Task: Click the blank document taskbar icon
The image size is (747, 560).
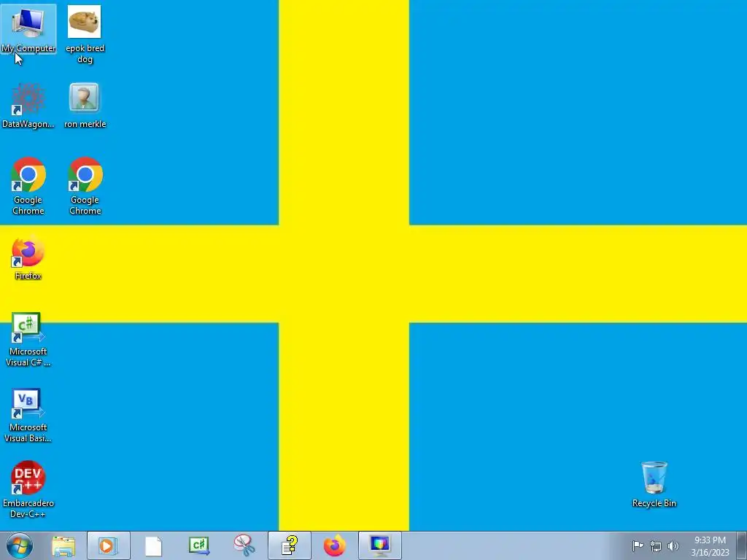Action: [153, 545]
